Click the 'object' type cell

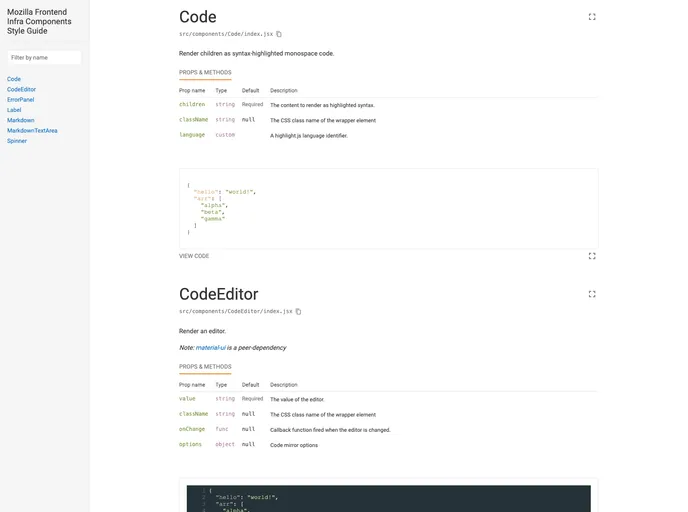(x=225, y=444)
